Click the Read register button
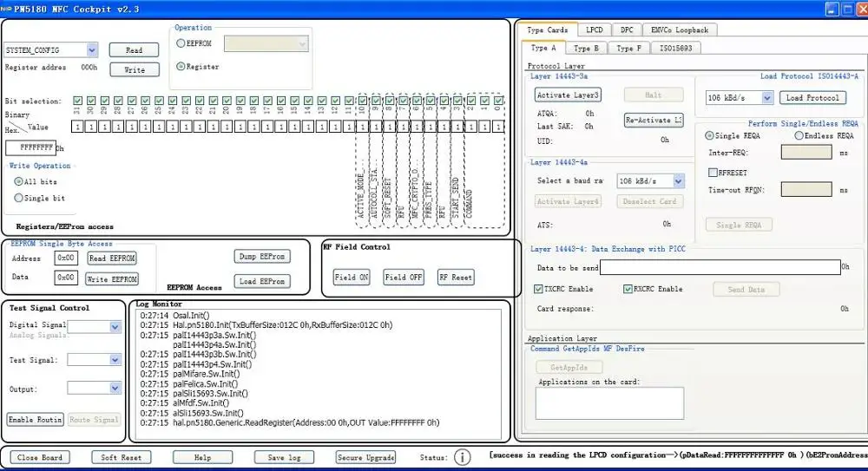The width and height of the screenshot is (868, 471). coord(134,49)
